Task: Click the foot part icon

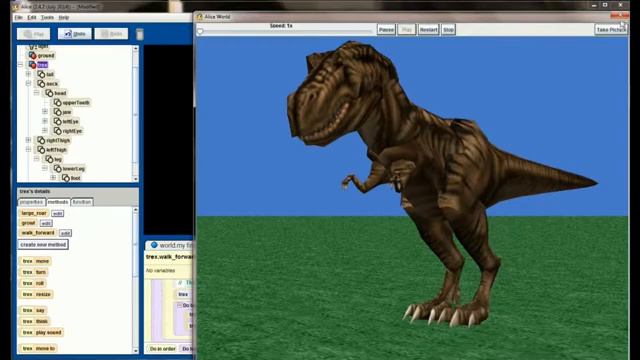Action: click(x=65, y=178)
